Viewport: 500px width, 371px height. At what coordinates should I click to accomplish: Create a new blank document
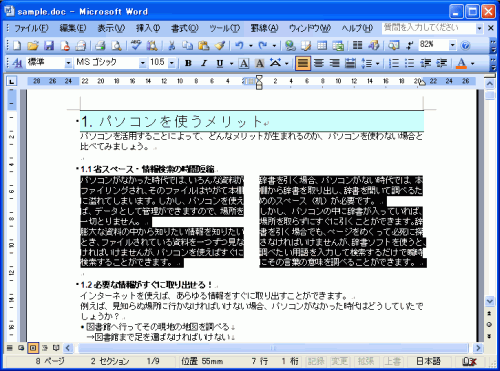(x=17, y=45)
